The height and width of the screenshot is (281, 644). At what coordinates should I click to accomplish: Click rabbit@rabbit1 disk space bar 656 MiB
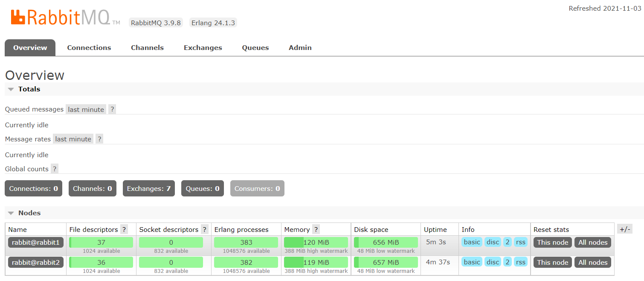click(386, 243)
